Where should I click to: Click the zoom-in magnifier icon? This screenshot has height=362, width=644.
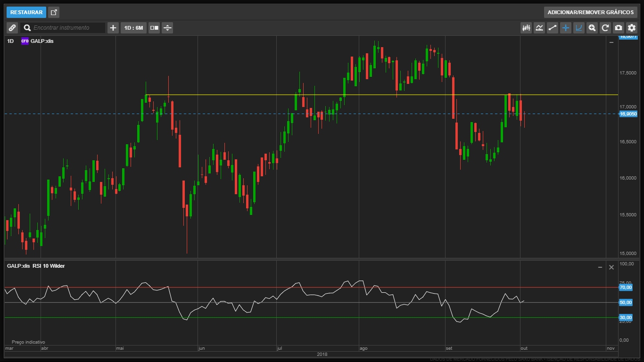coord(592,28)
